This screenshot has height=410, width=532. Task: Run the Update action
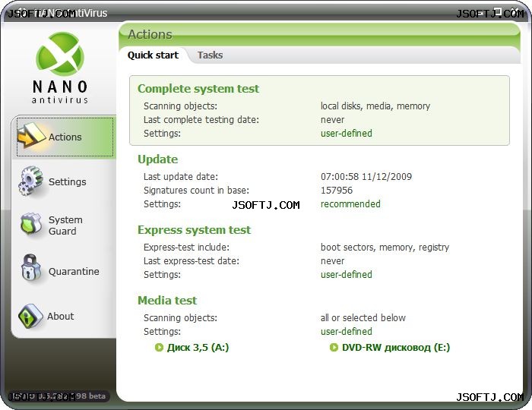click(157, 159)
